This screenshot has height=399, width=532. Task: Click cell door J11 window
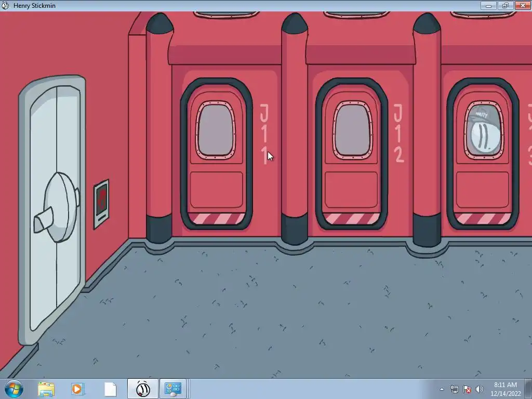pos(216,130)
